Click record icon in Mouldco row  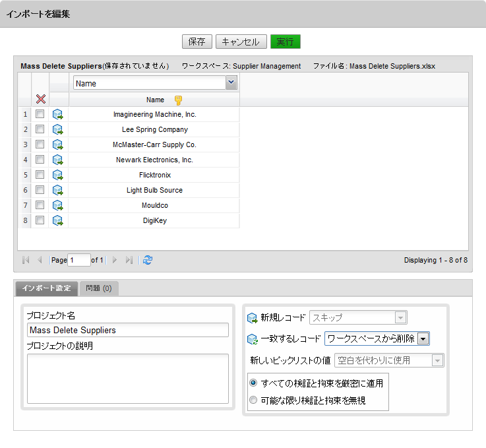pos(58,206)
